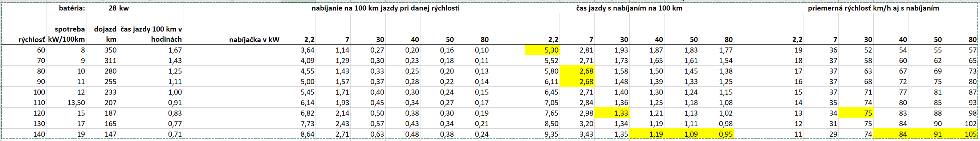Select the charging time cell 3,64
This screenshot has height=141, width=980.
[298, 50]
